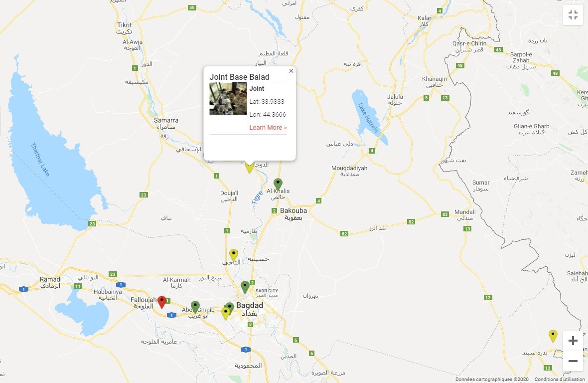This screenshot has width=588, height=383.
Task: Open Conditions d'utilisation link
Action: click(560, 379)
